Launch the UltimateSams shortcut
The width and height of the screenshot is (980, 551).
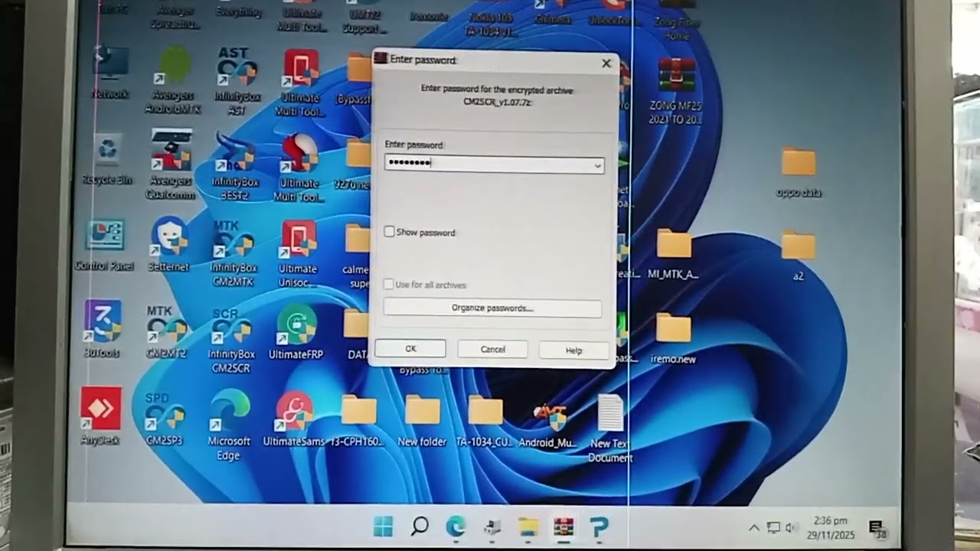294,419
